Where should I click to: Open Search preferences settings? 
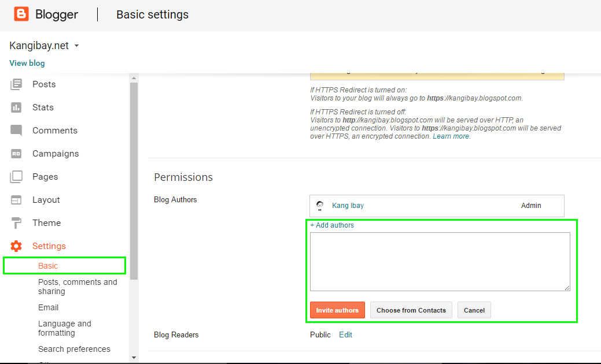coord(74,349)
